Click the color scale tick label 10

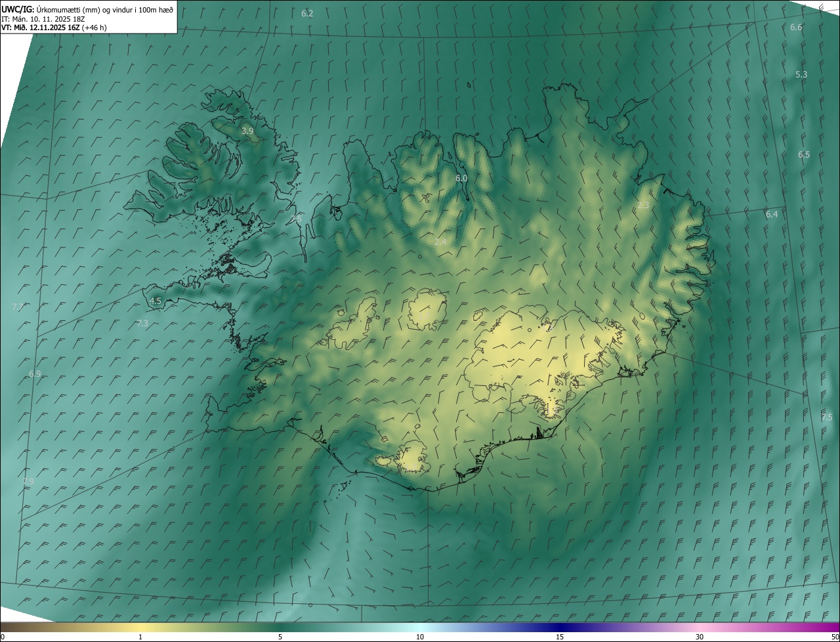pos(420,637)
